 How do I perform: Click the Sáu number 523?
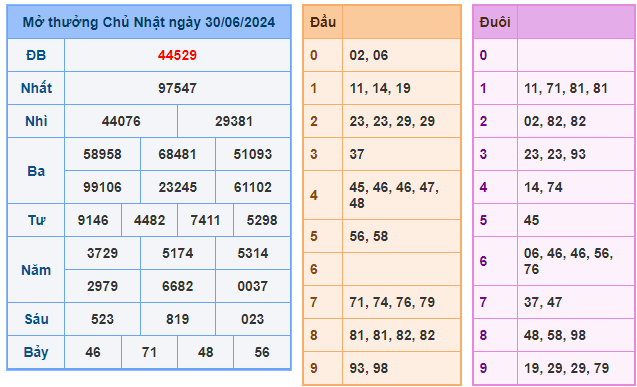pos(102,319)
